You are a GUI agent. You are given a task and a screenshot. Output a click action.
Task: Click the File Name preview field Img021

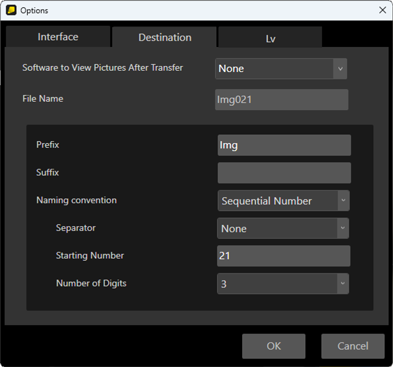282,99
